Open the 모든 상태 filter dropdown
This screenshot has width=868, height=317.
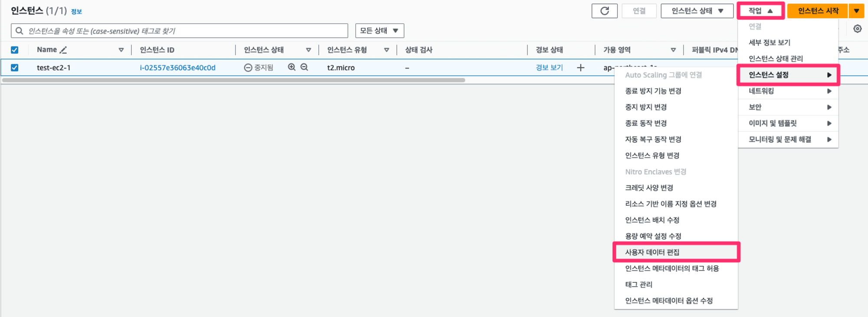[x=379, y=31]
